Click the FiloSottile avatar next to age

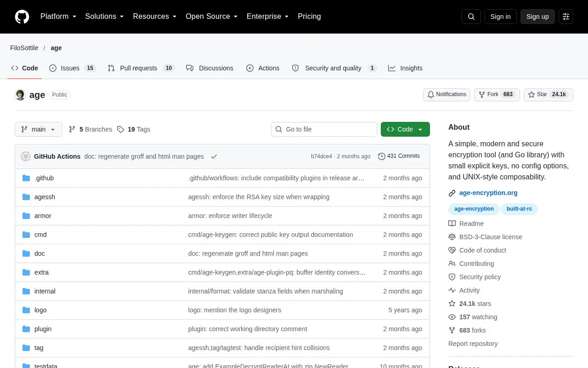point(20,95)
